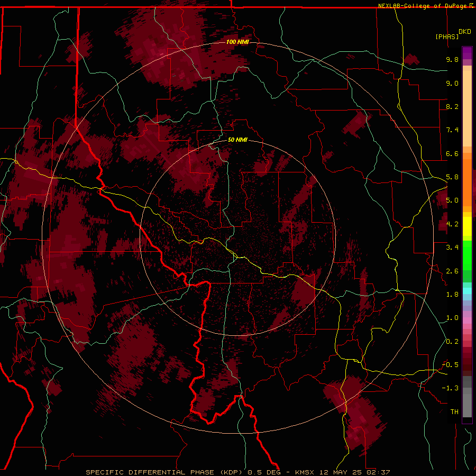Click the 1.0 value on the scale

pyautogui.click(x=452, y=318)
